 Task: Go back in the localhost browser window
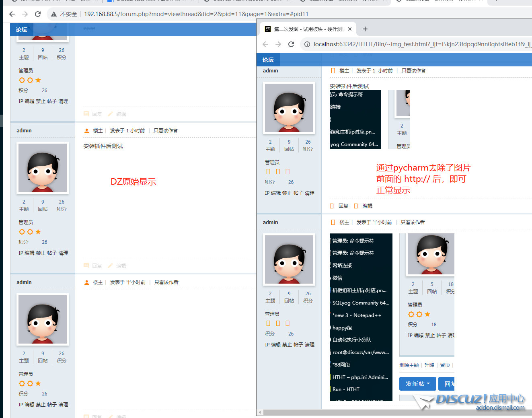[265, 44]
